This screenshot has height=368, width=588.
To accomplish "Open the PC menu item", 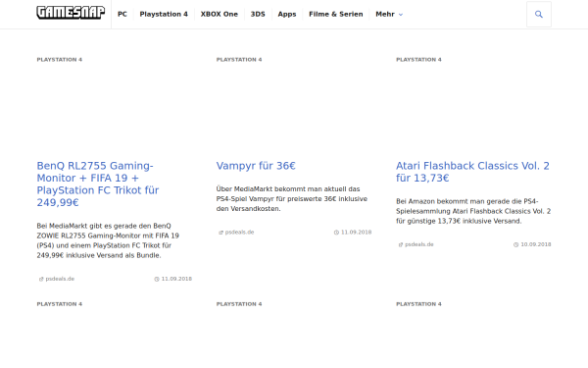I will (x=122, y=15).
